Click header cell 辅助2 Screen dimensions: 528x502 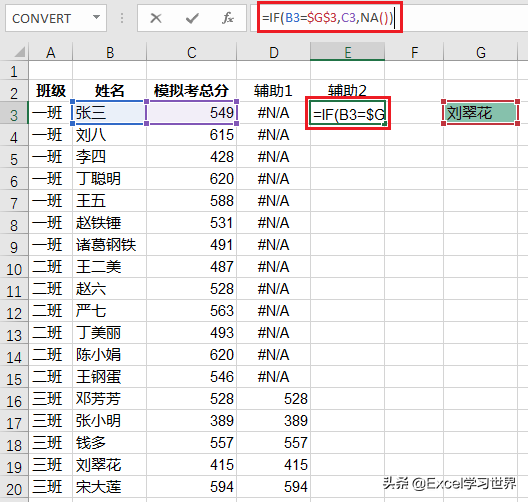click(348, 91)
